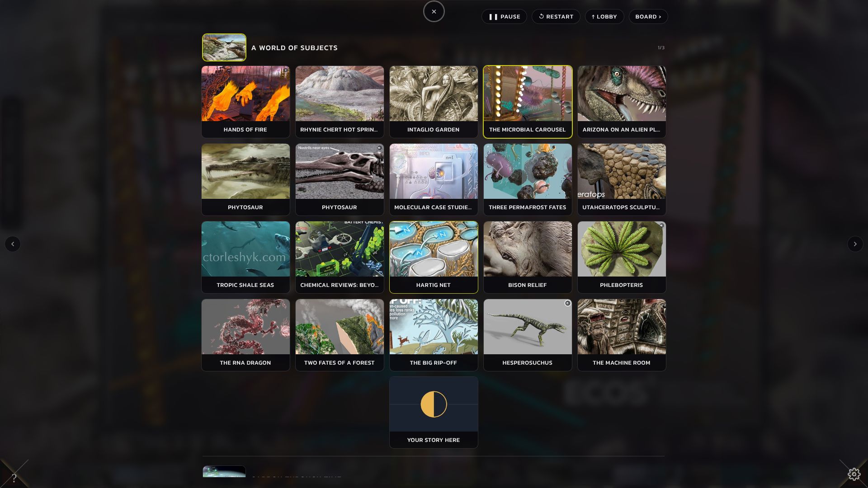The image size is (868, 488).
Task: Open the Tropic Shale Seas card
Action: click(245, 257)
